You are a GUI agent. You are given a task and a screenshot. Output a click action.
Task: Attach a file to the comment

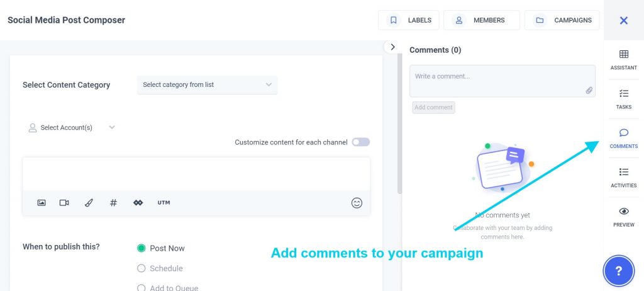click(x=589, y=90)
